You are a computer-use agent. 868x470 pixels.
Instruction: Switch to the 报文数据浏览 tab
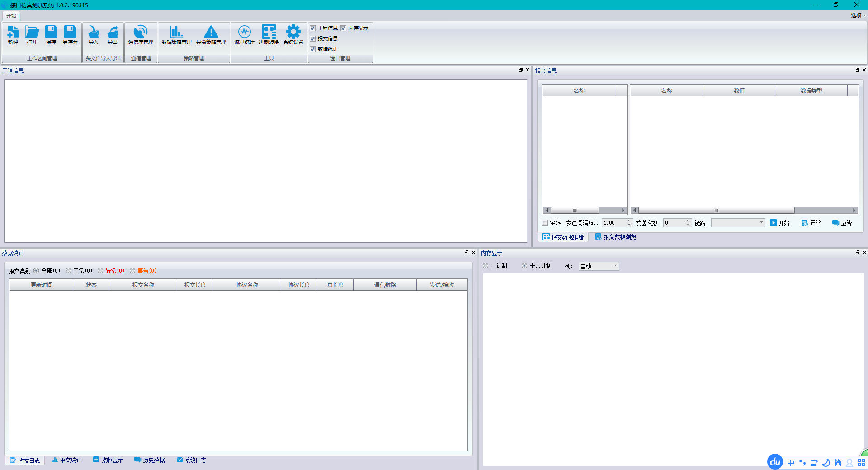616,237
